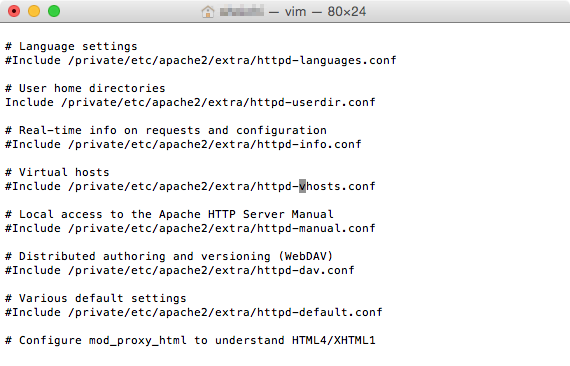Click the '# Language settings' comment line
Image resolution: width=570 pixels, height=366 pixels.
[71, 47]
